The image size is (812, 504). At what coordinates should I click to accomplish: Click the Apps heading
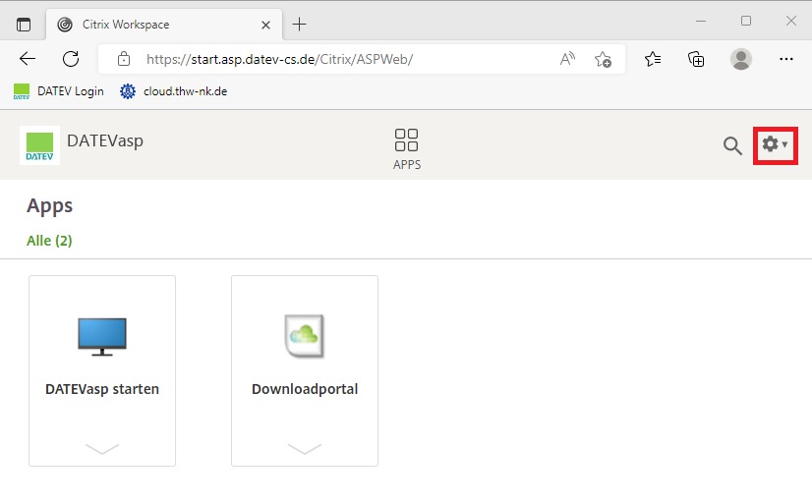tap(50, 206)
